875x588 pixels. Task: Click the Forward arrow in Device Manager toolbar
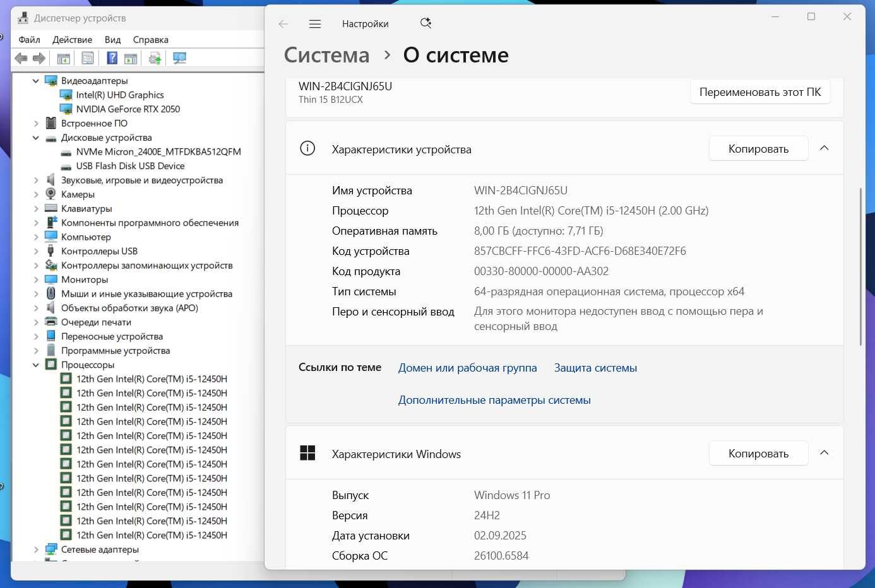39,59
